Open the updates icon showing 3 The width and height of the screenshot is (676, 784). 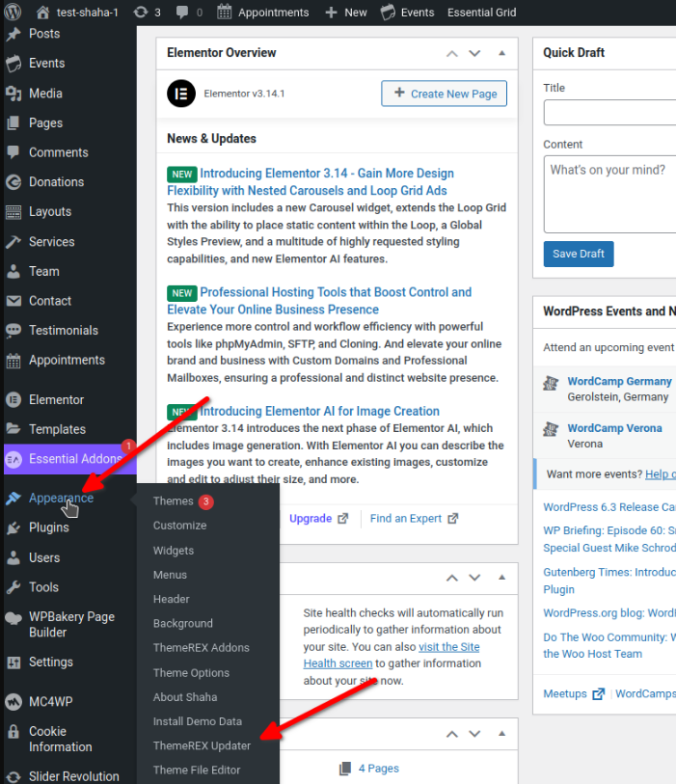[x=147, y=12]
